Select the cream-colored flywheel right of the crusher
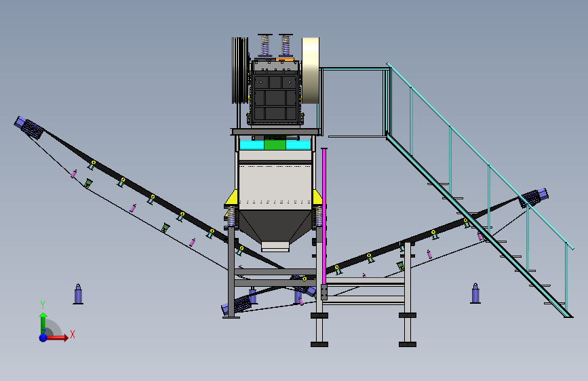The width and height of the screenshot is (588, 381). click(x=311, y=70)
